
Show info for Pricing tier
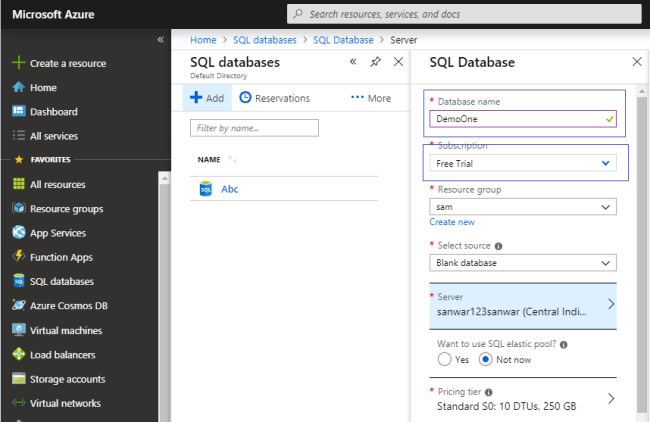[489, 392]
